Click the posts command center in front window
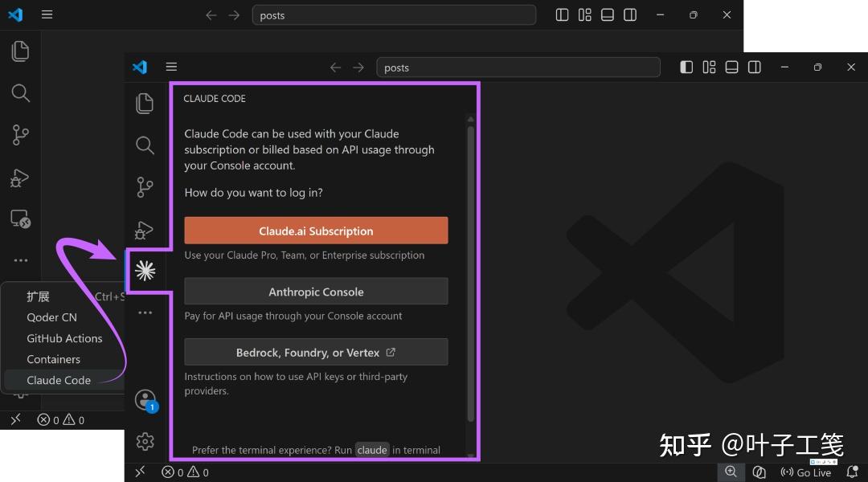 click(x=518, y=67)
